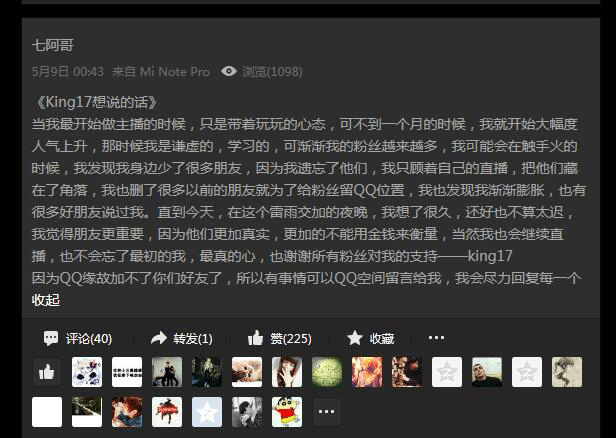This screenshot has height=438, width=616.
Task: Open the man's face photo avatar
Action: coord(487,372)
